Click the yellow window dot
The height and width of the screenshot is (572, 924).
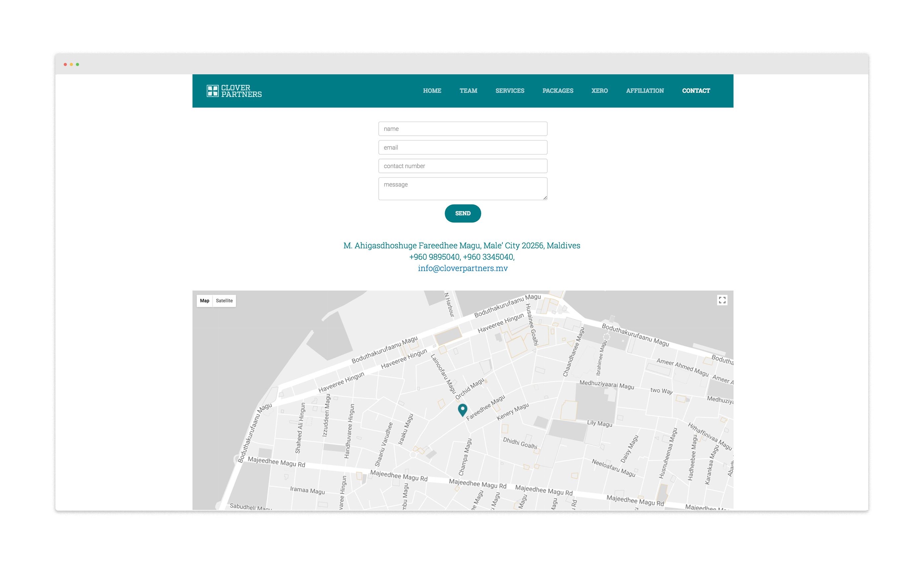point(71,65)
